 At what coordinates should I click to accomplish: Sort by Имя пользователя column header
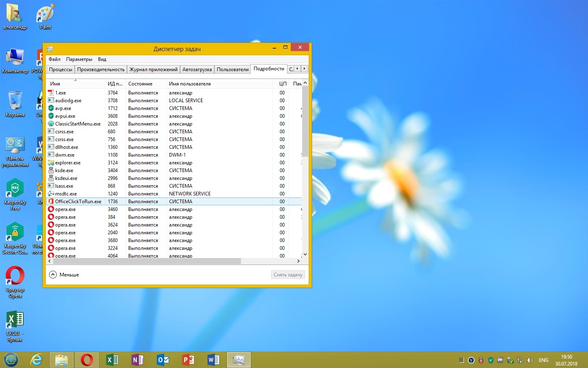coord(219,84)
